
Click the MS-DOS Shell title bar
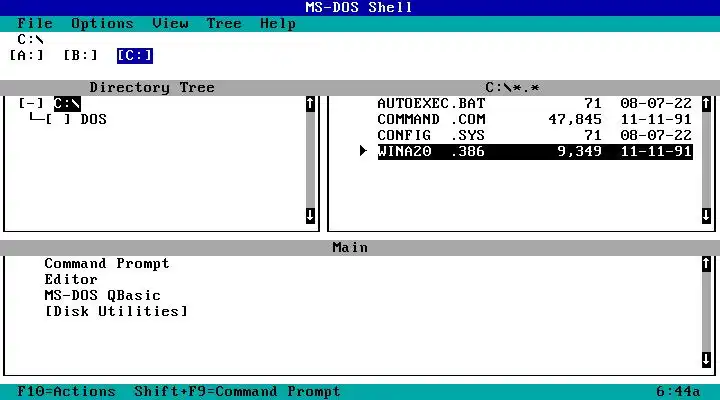[360, 7]
